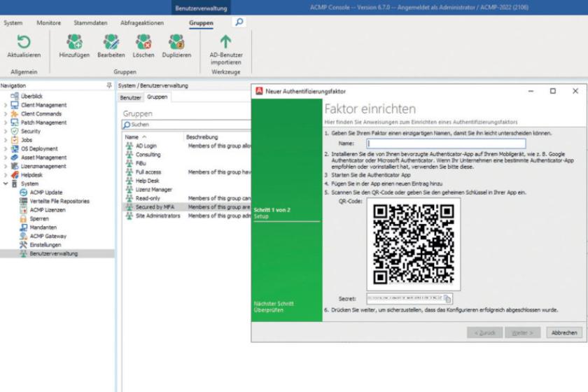This screenshot has height=392, width=588.
Task: Click the Weiter button
Action: click(522, 332)
